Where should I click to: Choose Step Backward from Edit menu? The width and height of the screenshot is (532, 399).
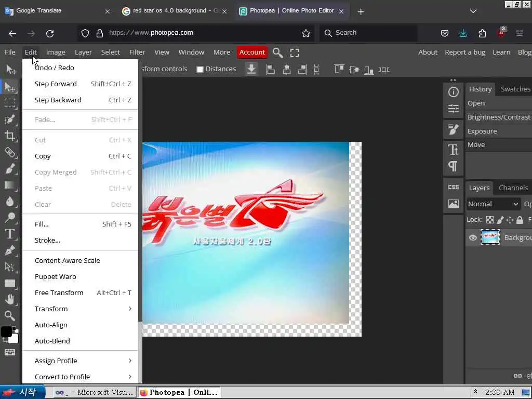(80, 100)
